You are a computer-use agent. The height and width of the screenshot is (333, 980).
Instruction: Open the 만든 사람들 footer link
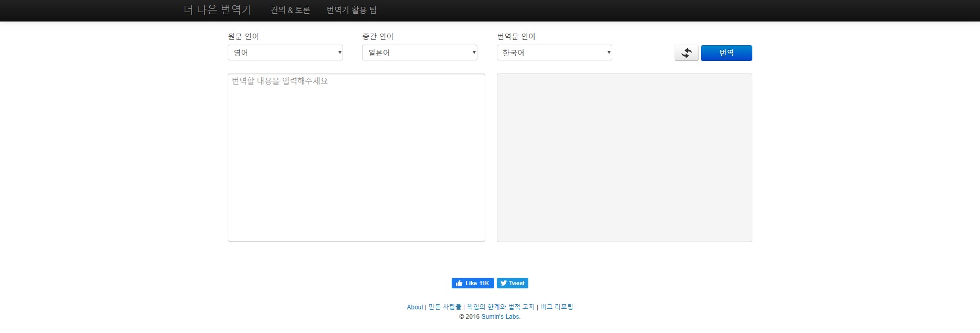point(445,307)
